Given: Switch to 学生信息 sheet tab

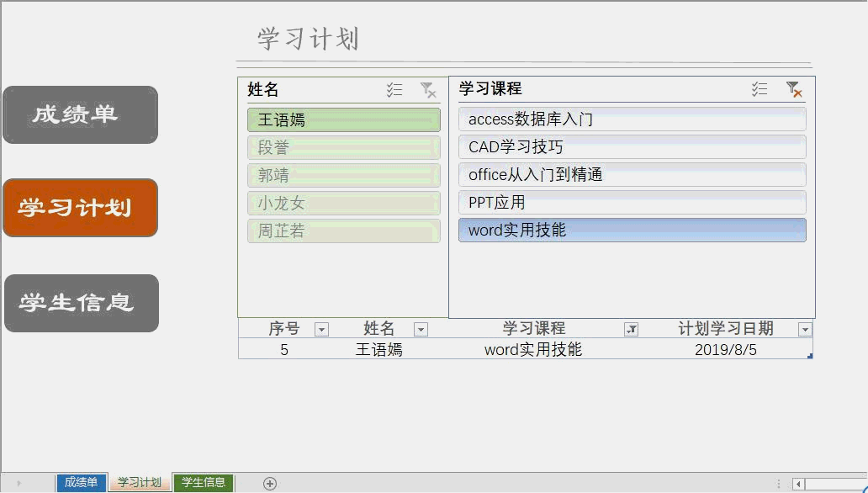Looking at the screenshot, I should click(204, 482).
